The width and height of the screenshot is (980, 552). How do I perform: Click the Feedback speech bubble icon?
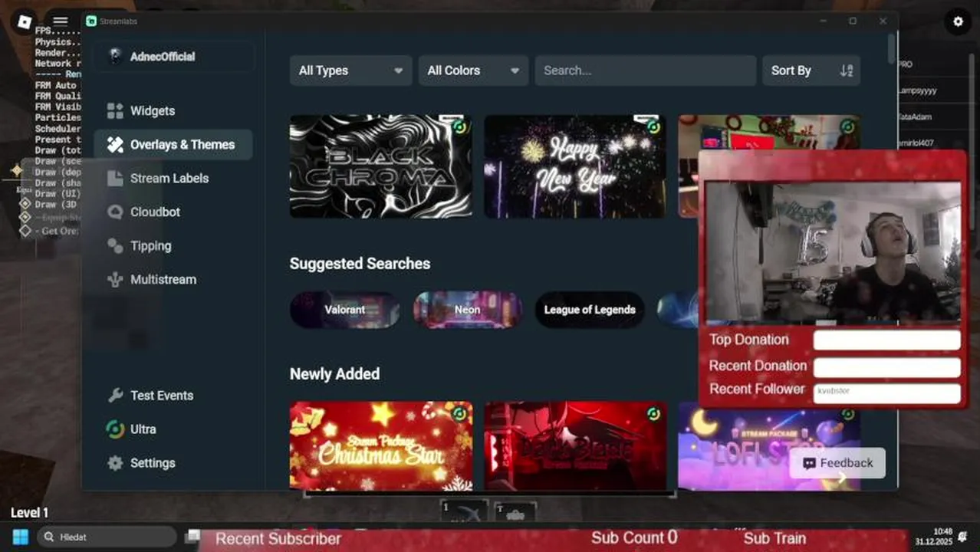click(809, 463)
